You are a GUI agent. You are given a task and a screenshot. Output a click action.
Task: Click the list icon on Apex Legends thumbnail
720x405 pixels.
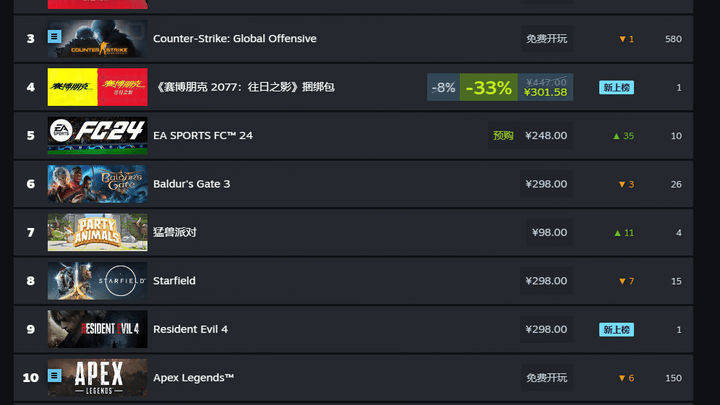click(x=54, y=376)
